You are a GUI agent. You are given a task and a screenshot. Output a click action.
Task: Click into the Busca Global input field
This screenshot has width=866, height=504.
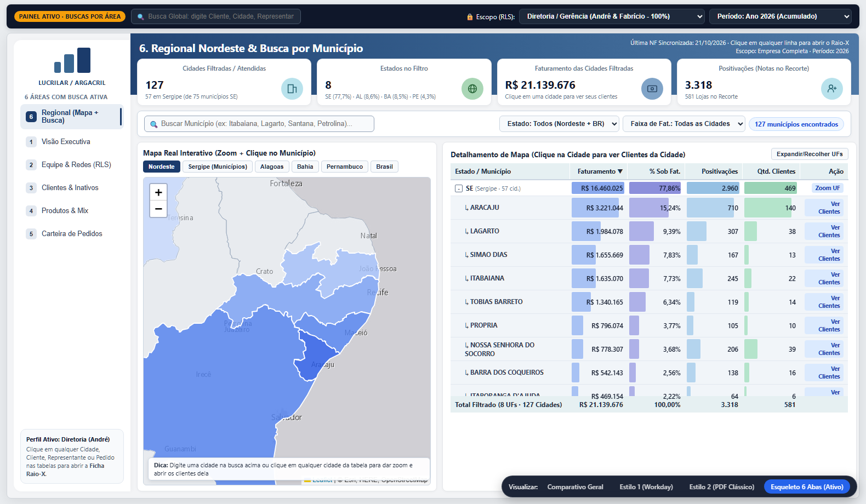216,16
